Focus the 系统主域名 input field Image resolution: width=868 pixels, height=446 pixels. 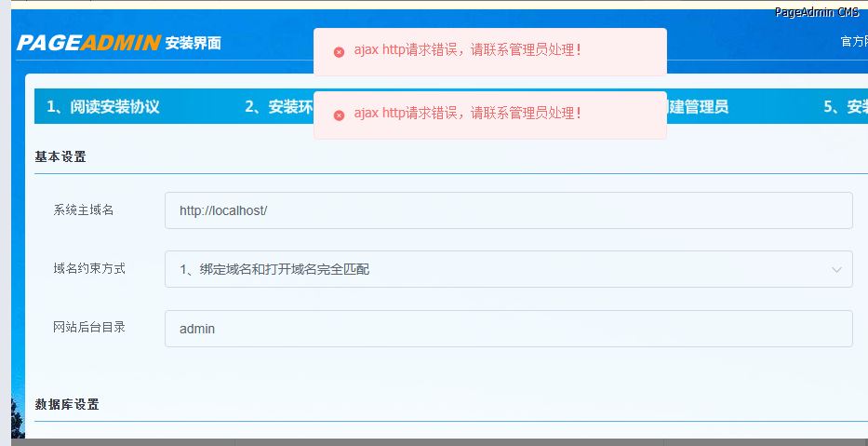(507, 210)
